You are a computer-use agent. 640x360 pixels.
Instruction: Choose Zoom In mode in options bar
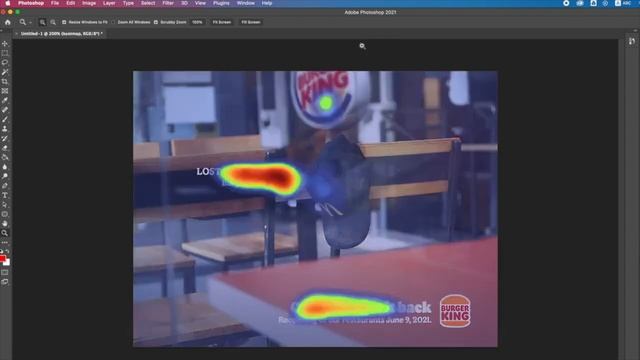click(x=42, y=22)
